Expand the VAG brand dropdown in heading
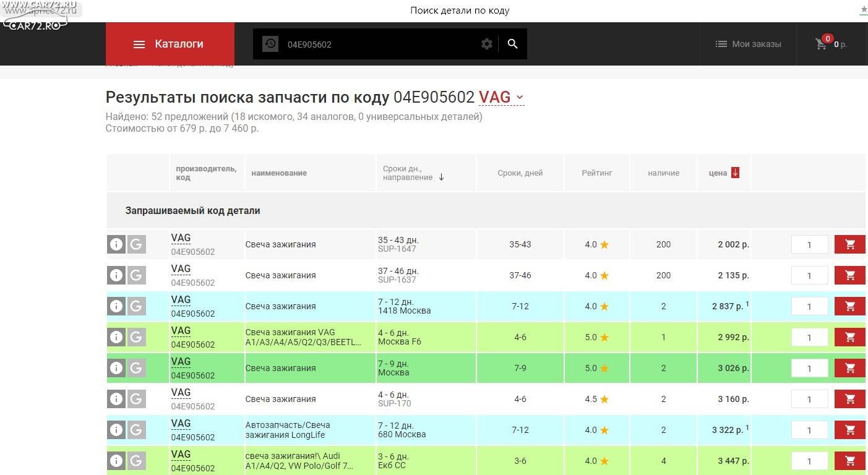This screenshot has width=868, height=475. pos(502,97)
